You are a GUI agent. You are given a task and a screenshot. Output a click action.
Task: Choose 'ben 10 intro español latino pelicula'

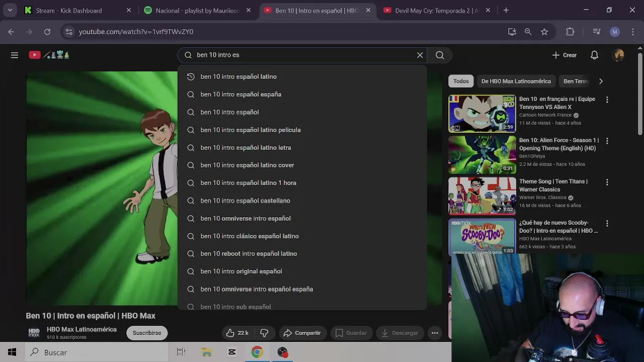(302, 130)
